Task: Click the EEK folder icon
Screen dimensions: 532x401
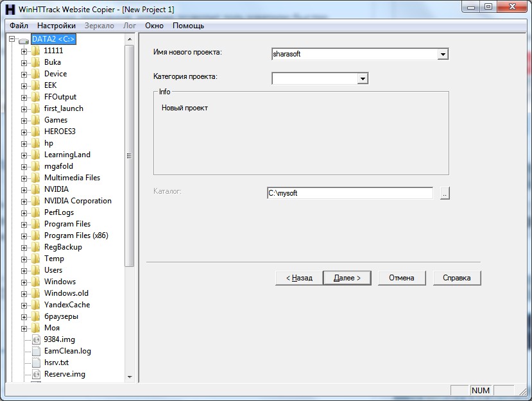Action: 36,85
